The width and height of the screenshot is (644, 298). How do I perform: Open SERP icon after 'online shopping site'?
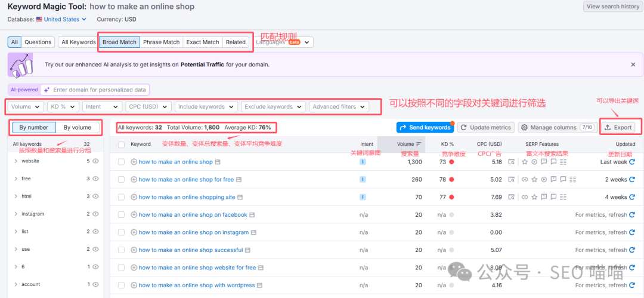pyautogui.click(x=240, y=197)
